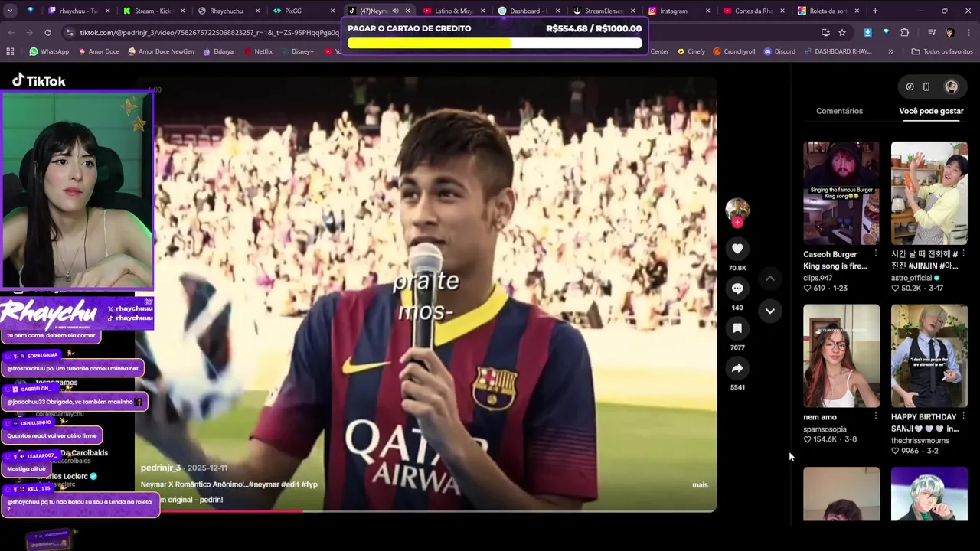The image size is (980, 551).
Task: Mute the TikTok tab via speaker icon
Action: tap(395, 11)
